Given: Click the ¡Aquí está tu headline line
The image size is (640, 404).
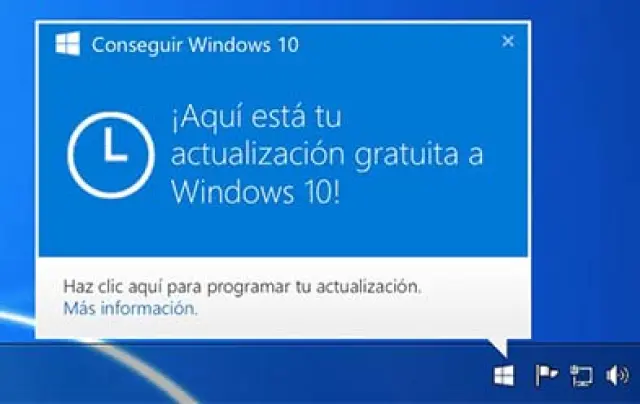Looking at the screenshot, I should tap(256, 117).
